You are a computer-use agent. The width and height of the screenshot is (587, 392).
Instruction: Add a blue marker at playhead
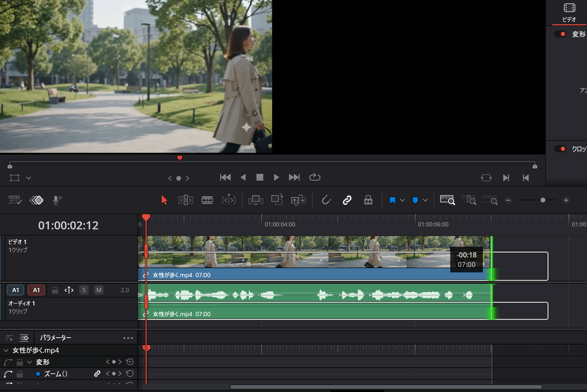point(415,200)
